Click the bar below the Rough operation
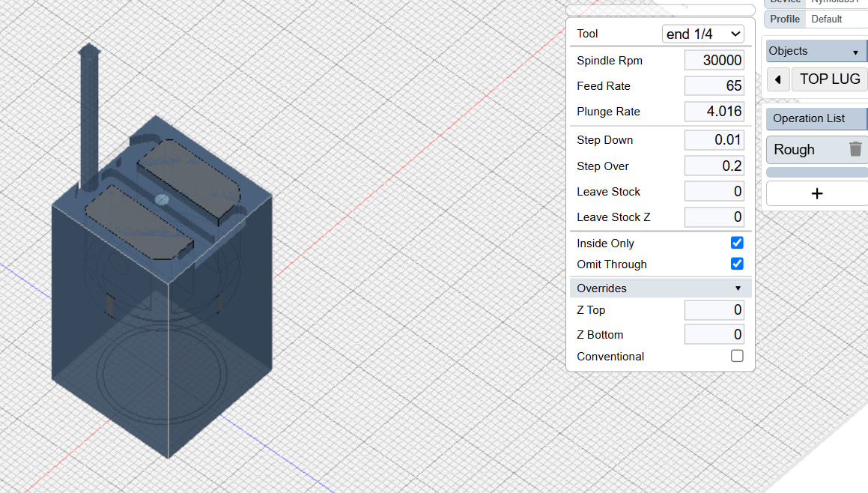Screen dimensions: 868x493 coord(816,172)
